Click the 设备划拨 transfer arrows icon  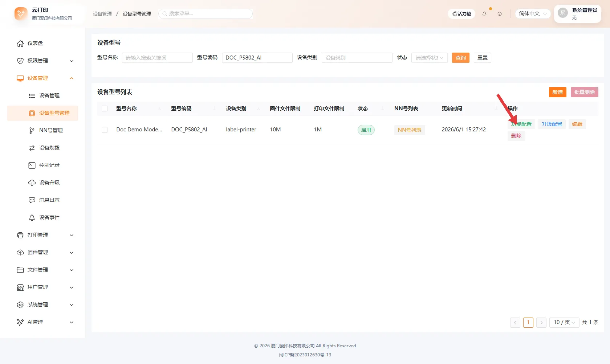click(x=32, y=148)
